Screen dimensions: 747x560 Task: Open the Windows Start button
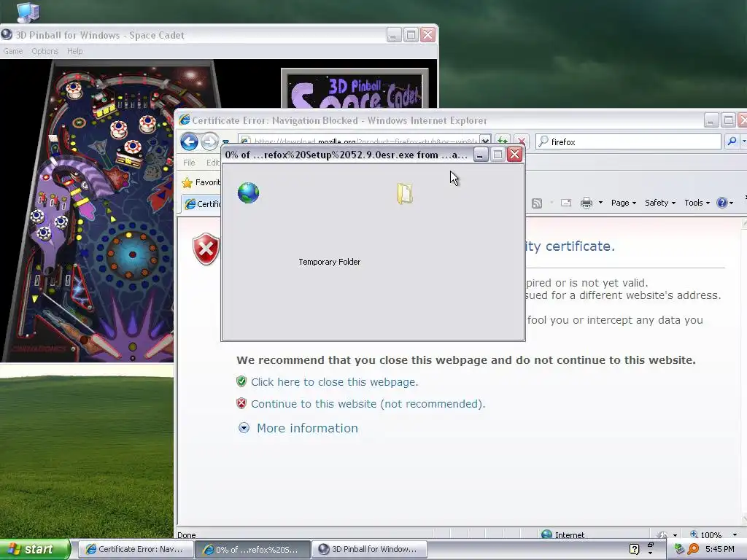coord(35,549)
